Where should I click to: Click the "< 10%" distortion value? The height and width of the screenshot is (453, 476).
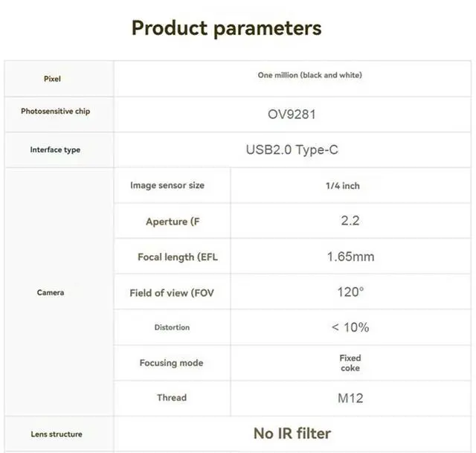tap(350, 327)
